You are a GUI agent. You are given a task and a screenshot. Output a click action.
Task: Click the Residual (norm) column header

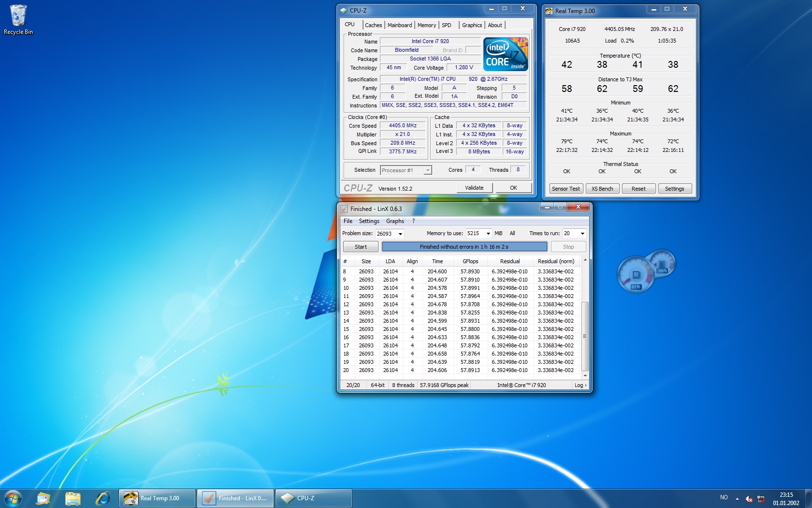(x=556, y=261)
